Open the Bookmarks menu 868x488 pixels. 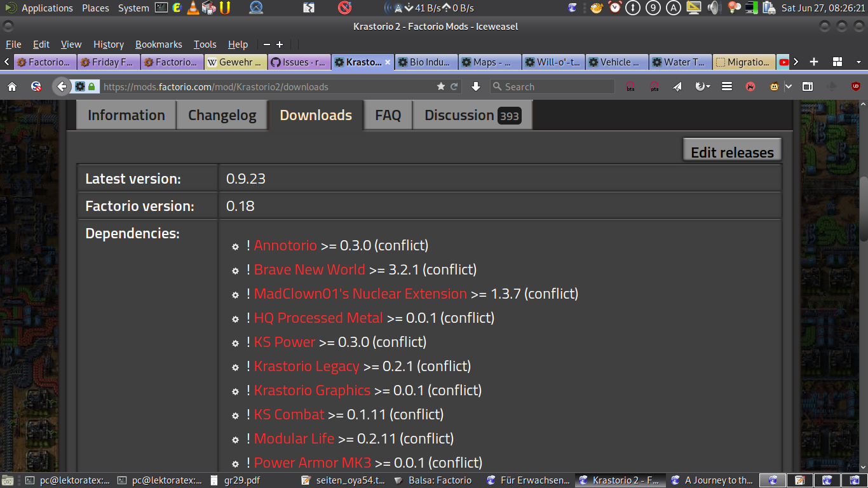158,44
